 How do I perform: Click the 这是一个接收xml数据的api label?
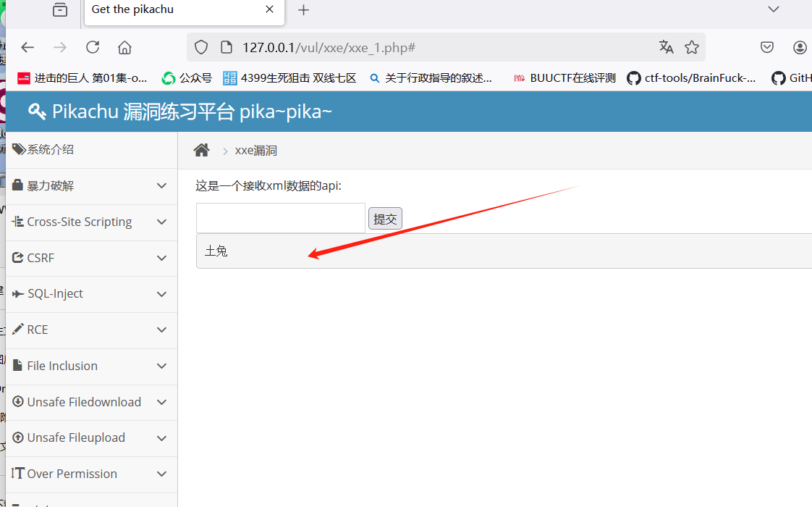pos(268,186)
